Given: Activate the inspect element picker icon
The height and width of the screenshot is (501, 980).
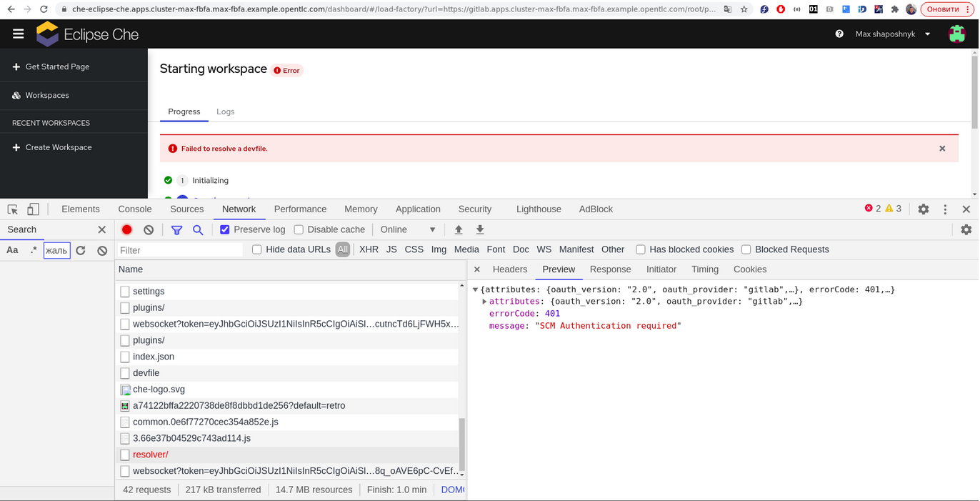Looking at the screenshot, I should coord(13,209).
